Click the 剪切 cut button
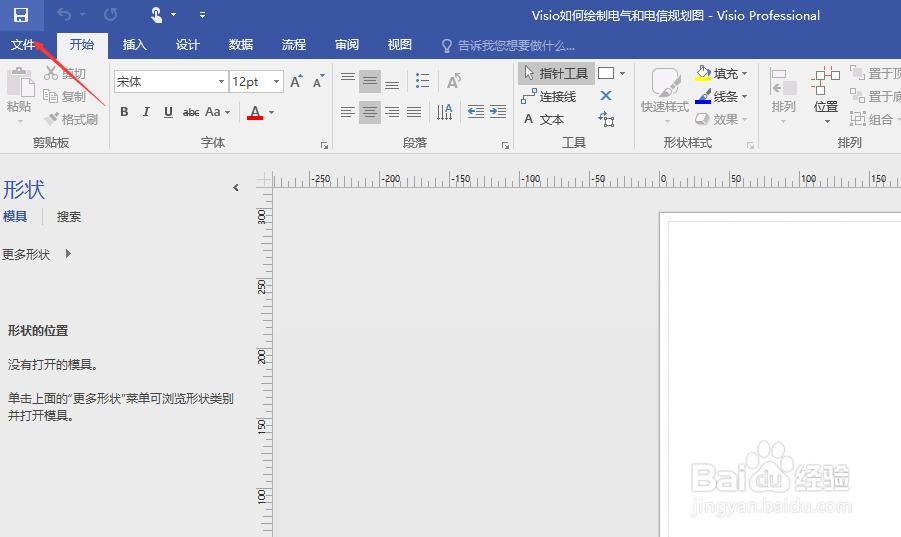901x537 pixels. (x=66, y=74)
